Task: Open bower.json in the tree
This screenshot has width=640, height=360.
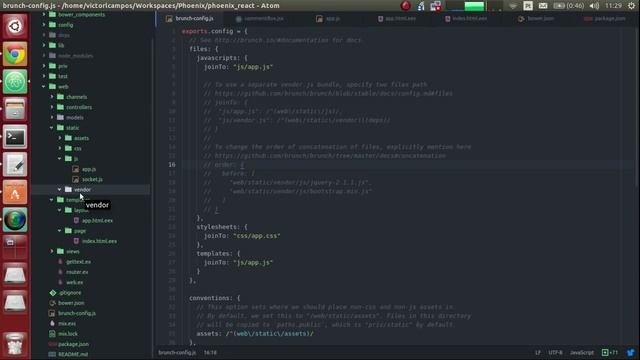Action: 71,303
